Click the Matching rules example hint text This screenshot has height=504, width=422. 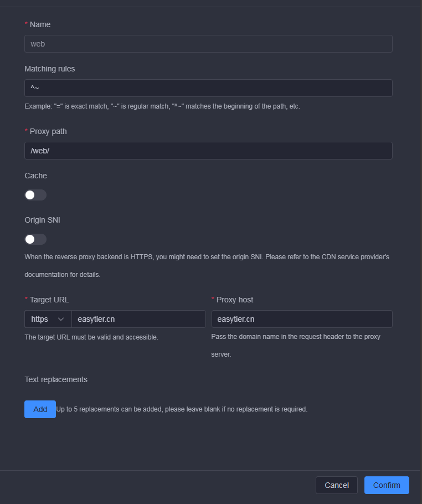tap(162, 106)
